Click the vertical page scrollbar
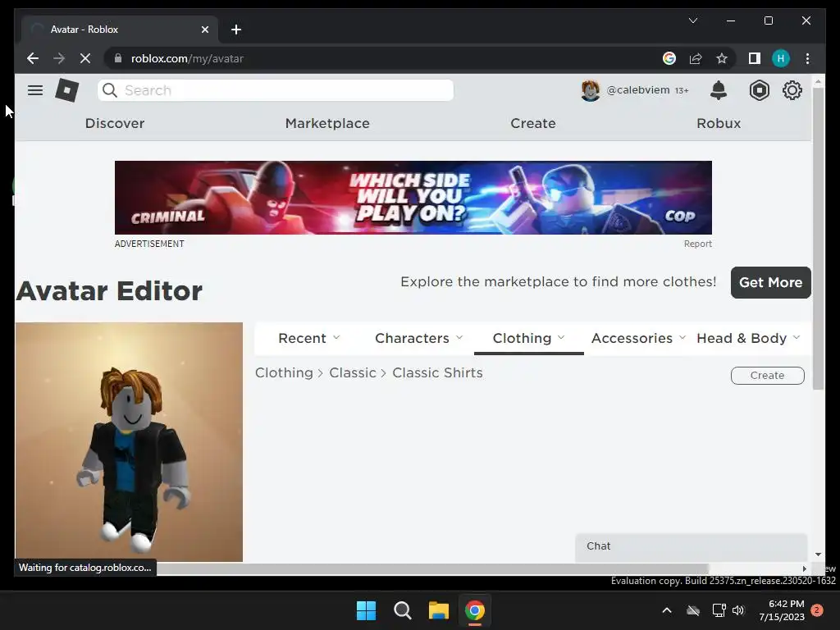This screenshot has height=630, width=840. click(x=818, y=239)
